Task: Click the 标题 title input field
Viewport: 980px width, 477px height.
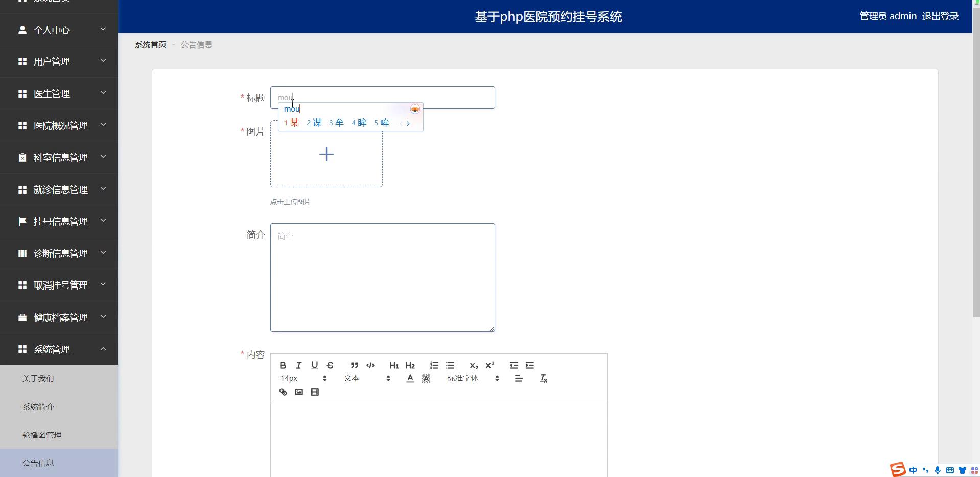Action: [382, 98]
